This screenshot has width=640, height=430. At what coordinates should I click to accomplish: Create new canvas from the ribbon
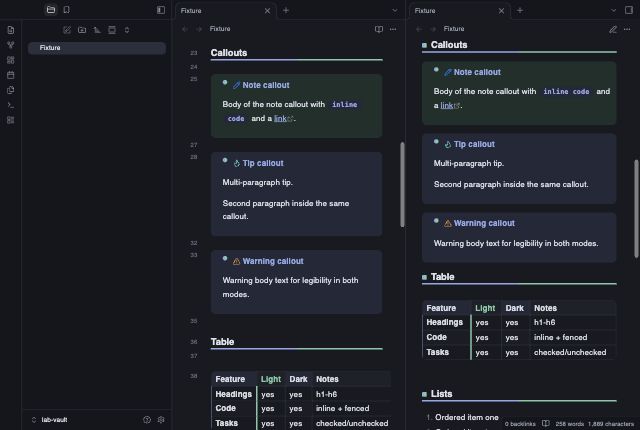11,60
